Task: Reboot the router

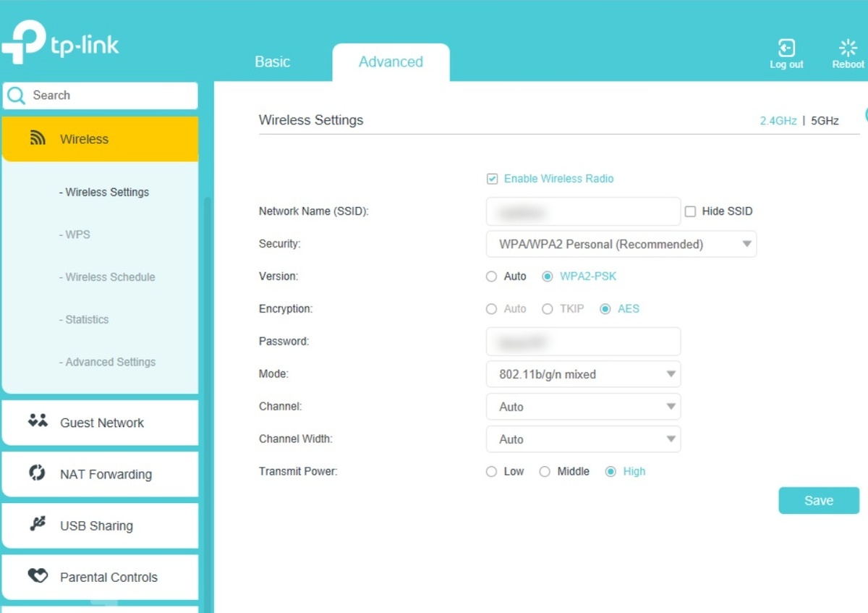Action: pyautogui.click(x=846, y=52)
